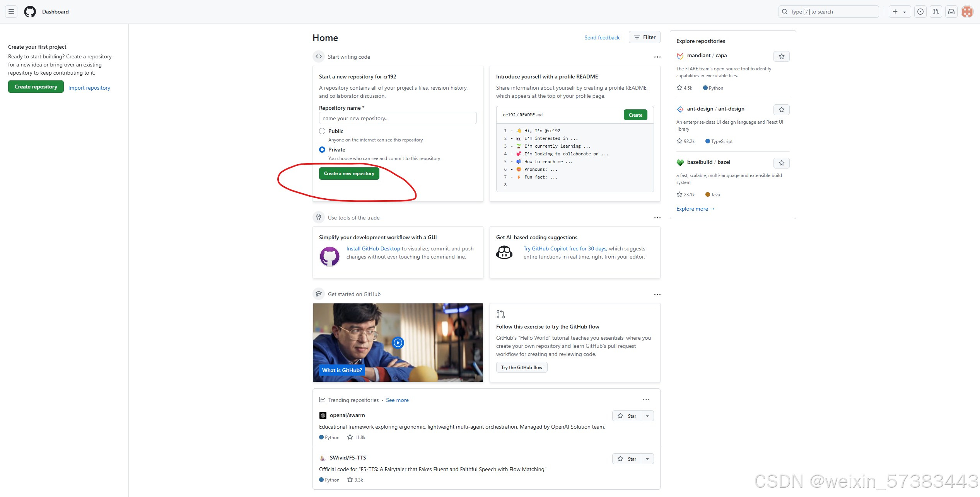Click the Try the GitHub flow button
This screenshot has width=980, height=497.
521,367
